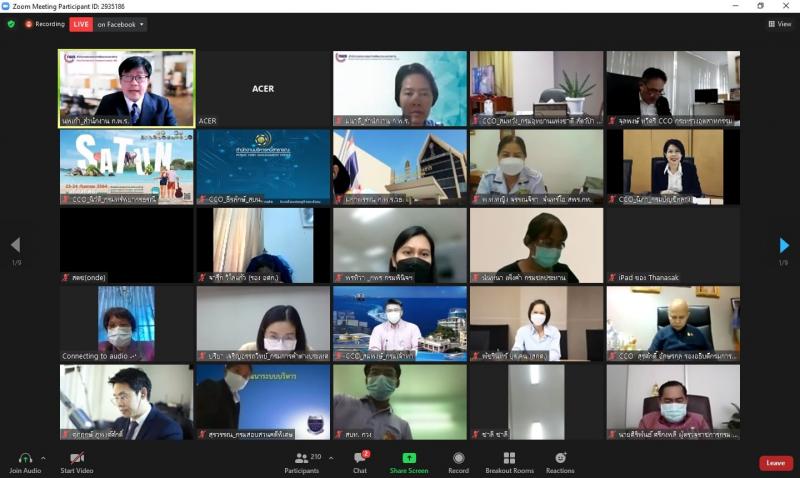
Task: Click the chat unread badge
Action: (x=366, y=454)
